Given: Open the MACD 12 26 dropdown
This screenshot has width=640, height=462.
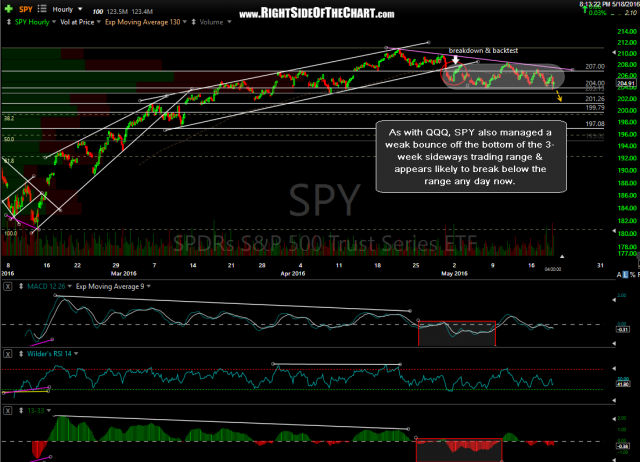Looking at the screenshot, I should click(x=69, y=287).
